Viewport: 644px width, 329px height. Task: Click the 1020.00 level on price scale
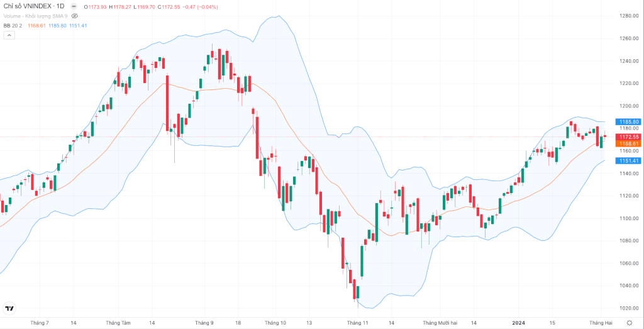click(x=628, y=308)
